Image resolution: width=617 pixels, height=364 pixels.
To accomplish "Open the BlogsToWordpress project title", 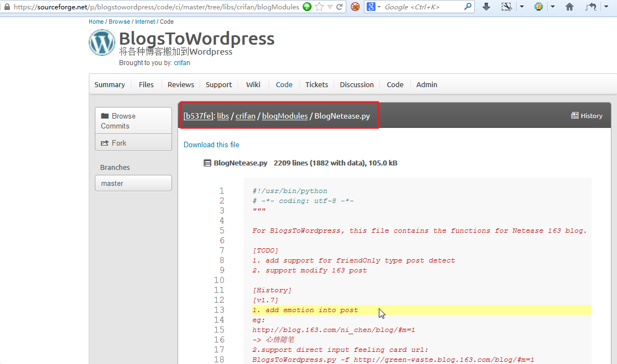I will pos(196,39).
